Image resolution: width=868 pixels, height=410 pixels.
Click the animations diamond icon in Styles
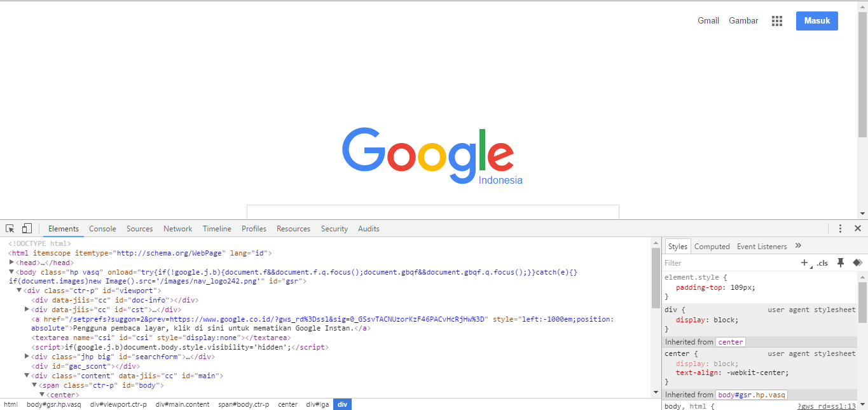[857, 263]
